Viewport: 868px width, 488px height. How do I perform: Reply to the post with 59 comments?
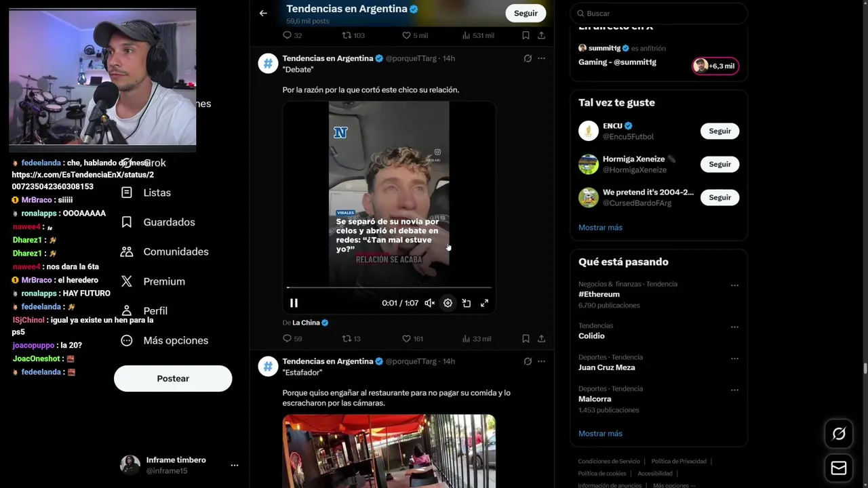click(x=292, y=338)
